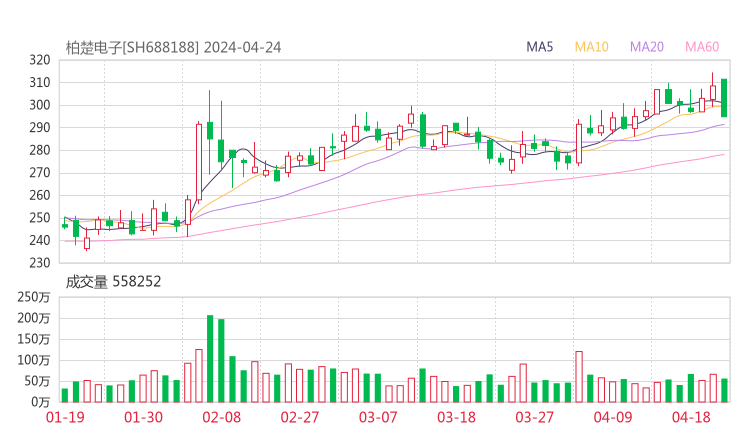Click the 0万 volume axis label
740x440 pixels.
tap(41, 403)
